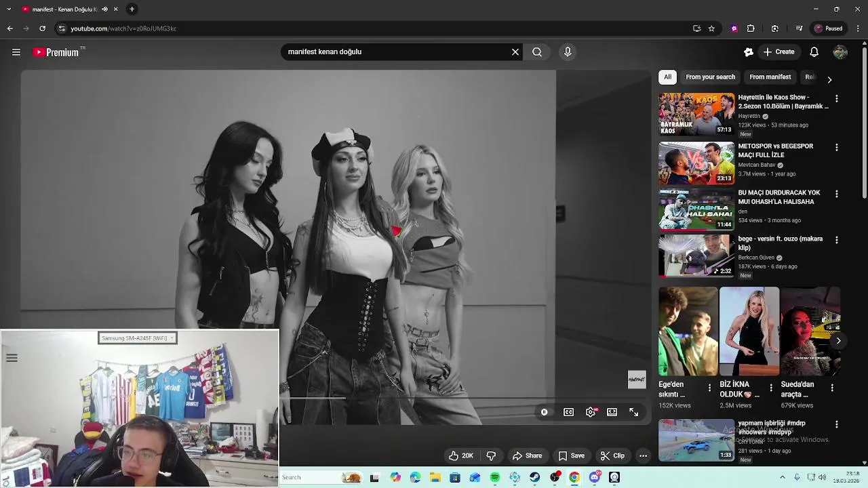The height and width of the screenshot is (488, 868).
Task: Click the address bar URL
Action: [123, 28]
